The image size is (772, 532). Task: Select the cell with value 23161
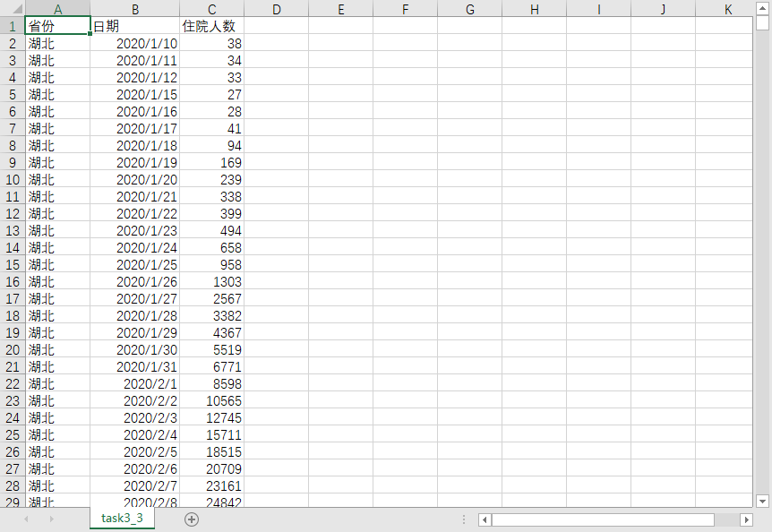click(211, 485)
